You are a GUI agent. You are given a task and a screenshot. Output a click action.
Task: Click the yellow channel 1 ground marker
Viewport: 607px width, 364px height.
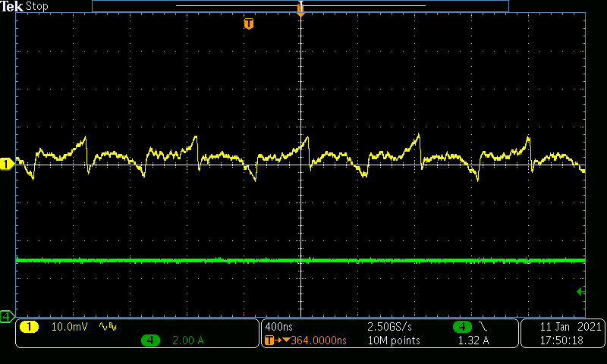[6, 164]
